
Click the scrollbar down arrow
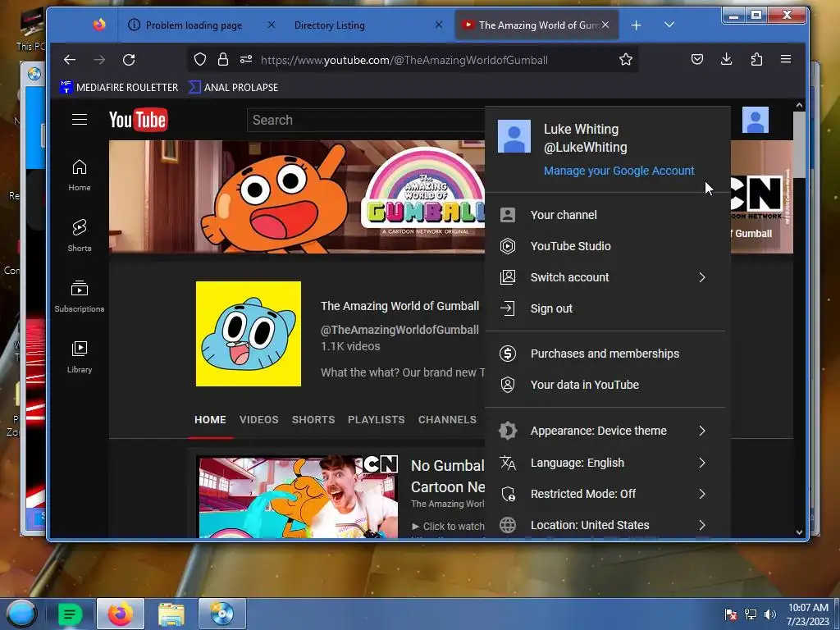(x=799, y=532)
